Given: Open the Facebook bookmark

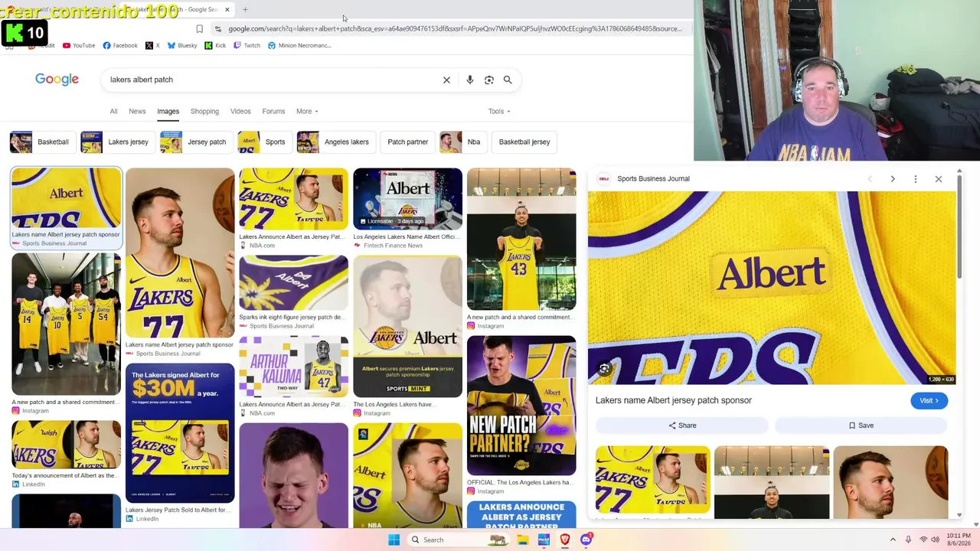Looking at the screenshot, I should pos(120,45).
